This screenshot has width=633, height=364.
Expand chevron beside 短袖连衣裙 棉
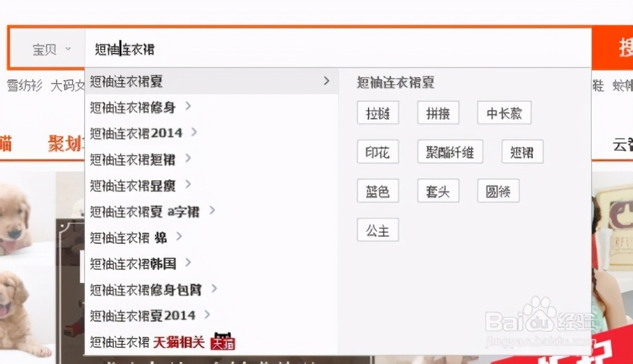pos(179,237)
